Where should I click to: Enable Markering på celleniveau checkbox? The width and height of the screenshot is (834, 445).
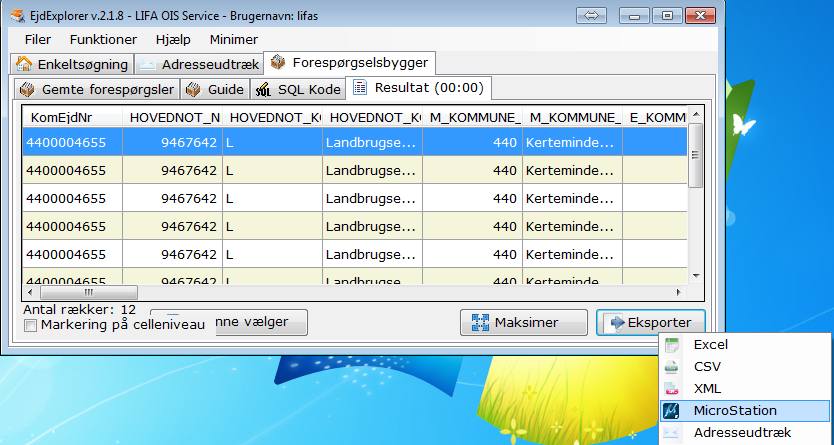tap(31, 325)
